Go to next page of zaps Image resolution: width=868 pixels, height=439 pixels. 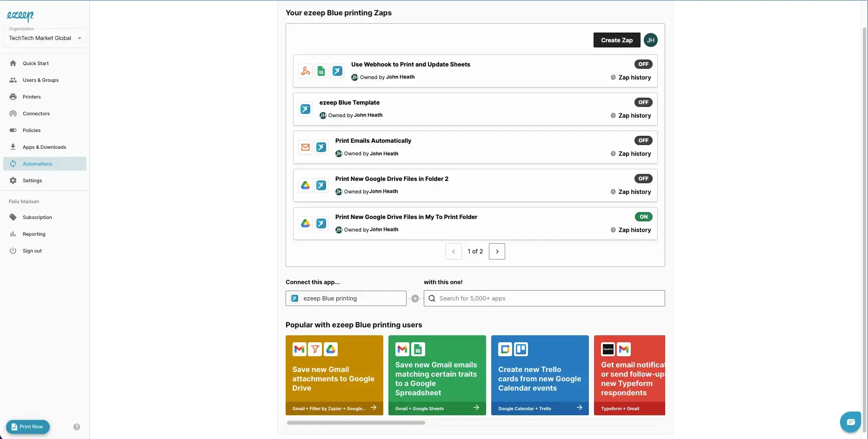pyautogui.click(x=497, y=251)
